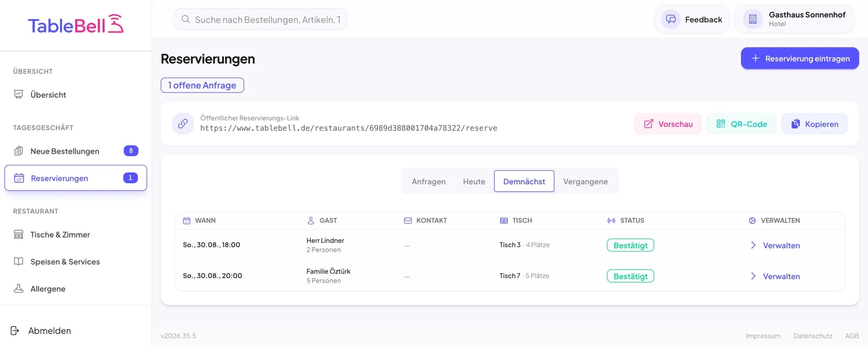Click the public reservation URL text
Viewport: 868px width, 347px height.
point(349,128)
